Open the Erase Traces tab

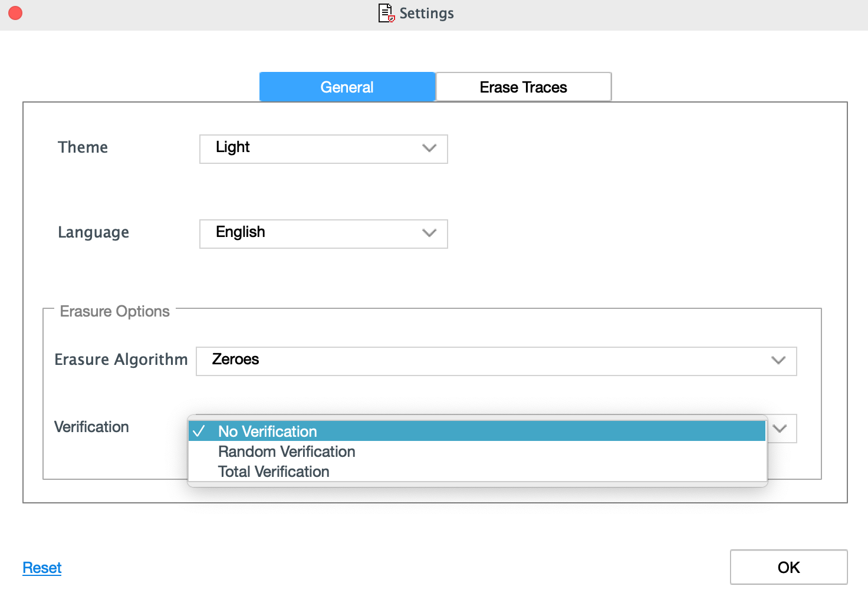(x=523, y=87)
